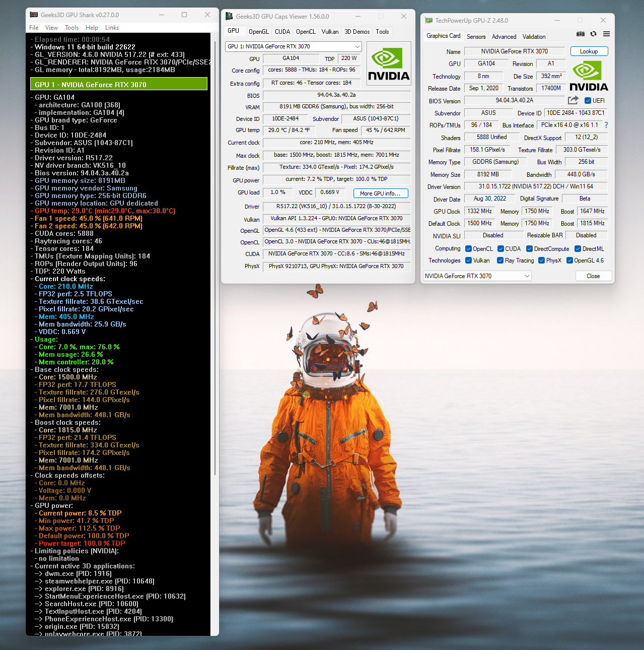Toggle the DirectML checkbox
This screenshot has width=644, height=650.
click(578, 248)
